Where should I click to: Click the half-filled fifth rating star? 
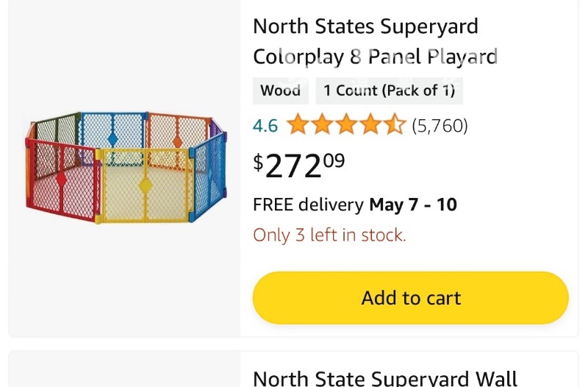tap(395, 125)
